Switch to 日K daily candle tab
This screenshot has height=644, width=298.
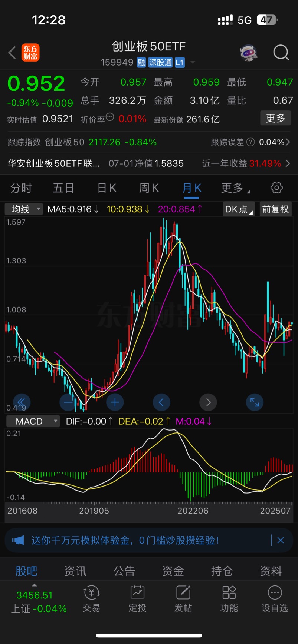(107, 188)
